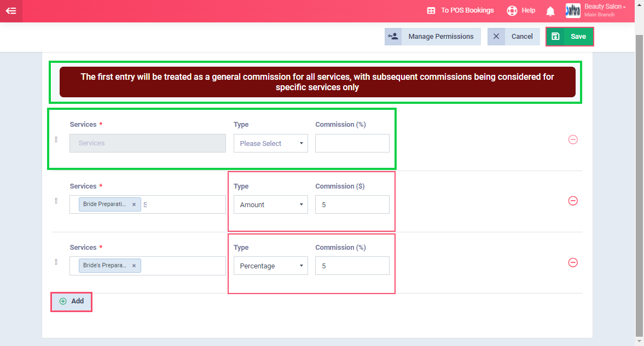This screenshot has height=346, width=644.
Task: Click services field with Bride's Prepara... tag
Action: coord(147,266)
